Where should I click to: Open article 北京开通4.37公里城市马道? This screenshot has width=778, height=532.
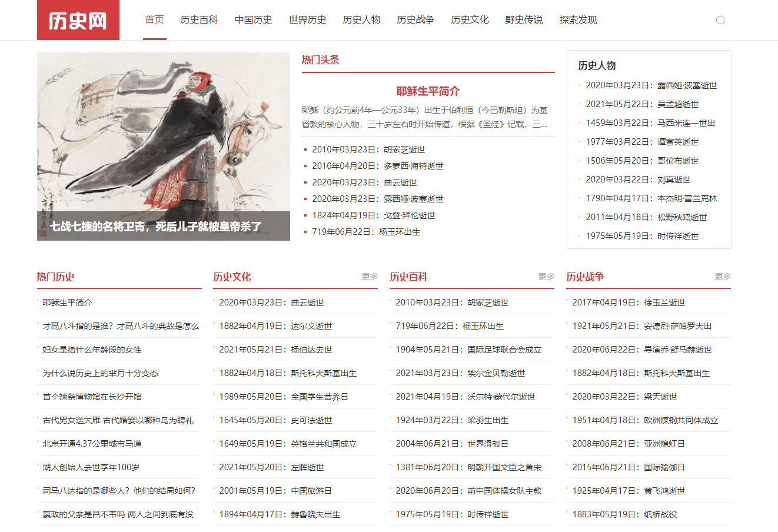click(92, 444)
